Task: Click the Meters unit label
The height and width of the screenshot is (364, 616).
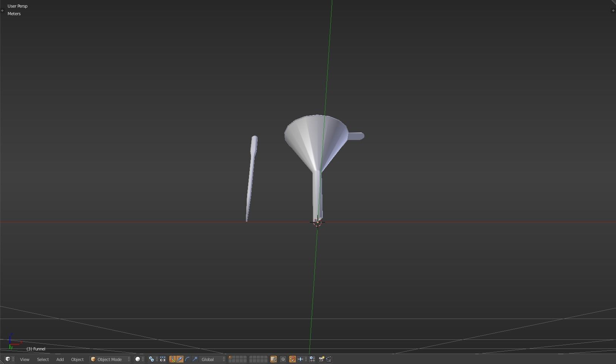Action: click(14, 14)
